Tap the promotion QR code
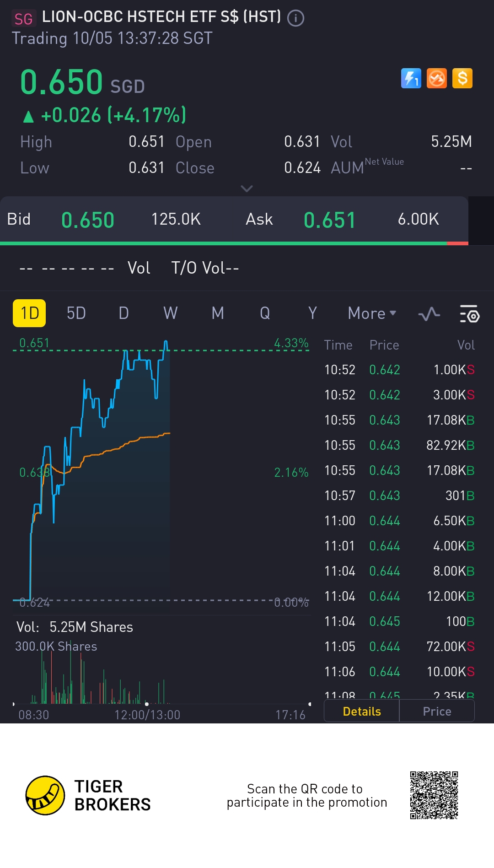This screenshot has width=494, height=868. [x=434, y=795]
